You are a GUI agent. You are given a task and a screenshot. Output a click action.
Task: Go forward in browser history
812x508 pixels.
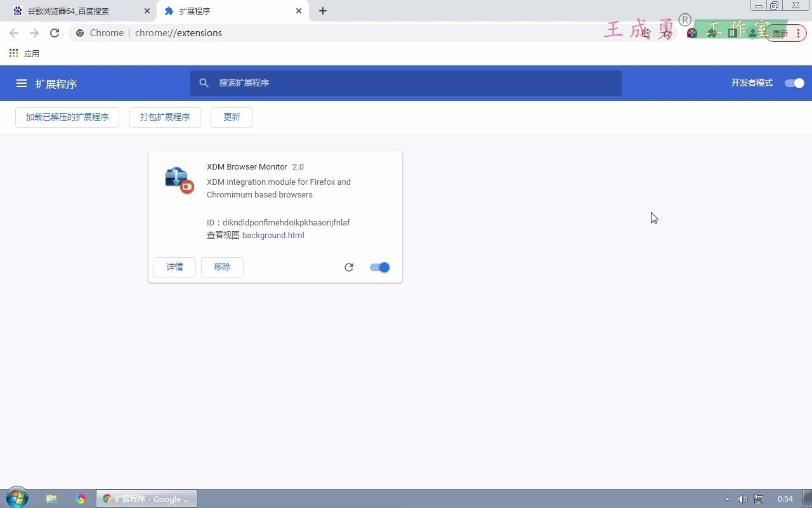tap(34, 33)
